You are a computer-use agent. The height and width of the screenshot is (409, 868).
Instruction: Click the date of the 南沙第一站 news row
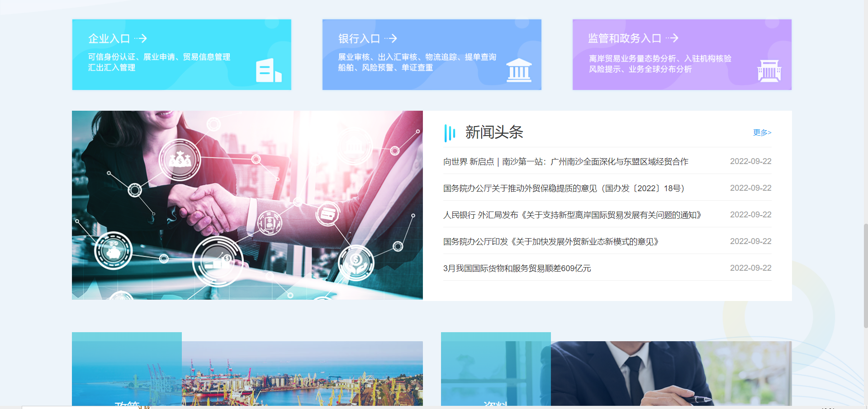tap(750, 161)
